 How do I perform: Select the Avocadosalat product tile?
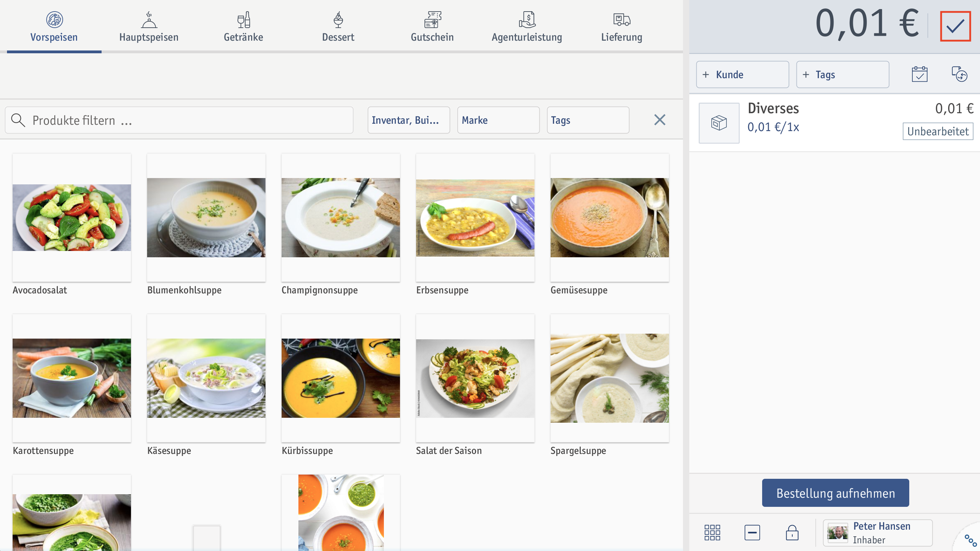pos(71,225)
